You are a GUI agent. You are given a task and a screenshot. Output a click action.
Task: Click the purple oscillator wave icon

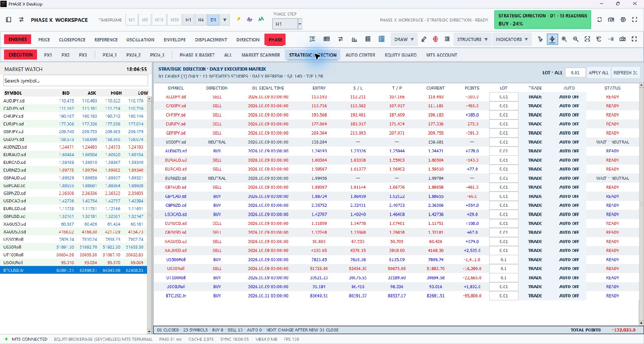click(250, 19)
